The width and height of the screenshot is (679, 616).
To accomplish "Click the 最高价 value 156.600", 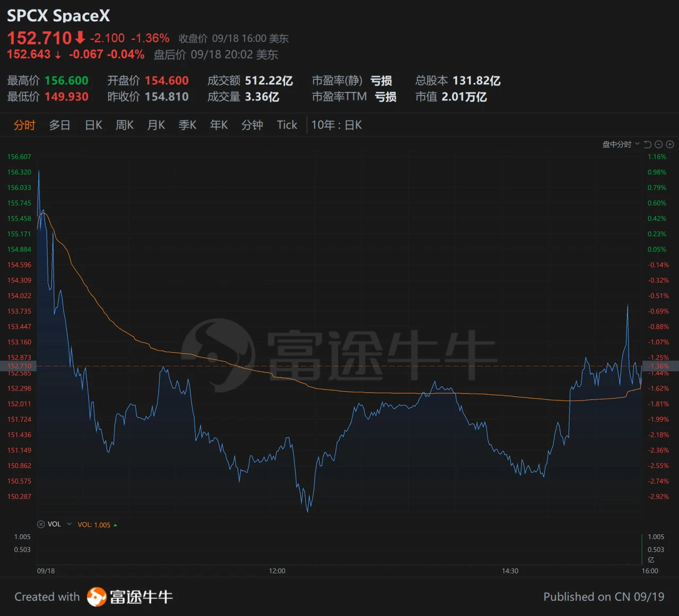I will click(66, 81).
